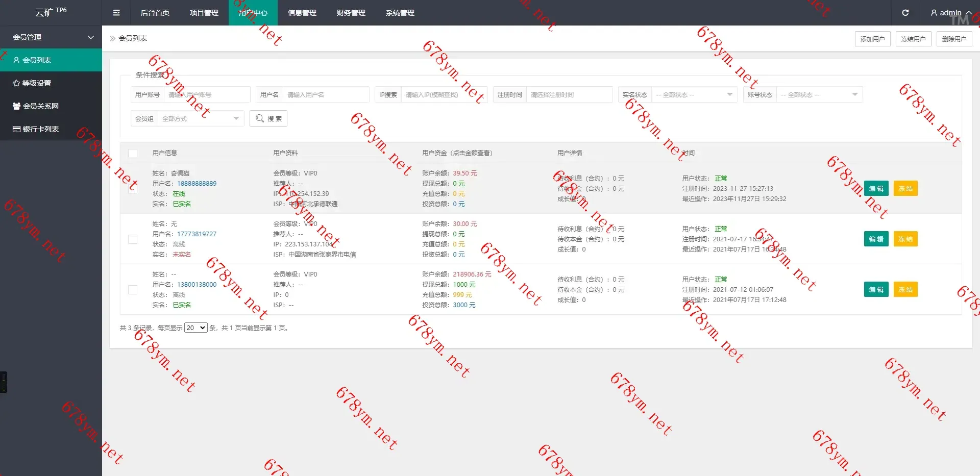Viewport: 980px width, 476px height.
Task: Open the per-page count selector showing 20
Action: click(195, 328)
